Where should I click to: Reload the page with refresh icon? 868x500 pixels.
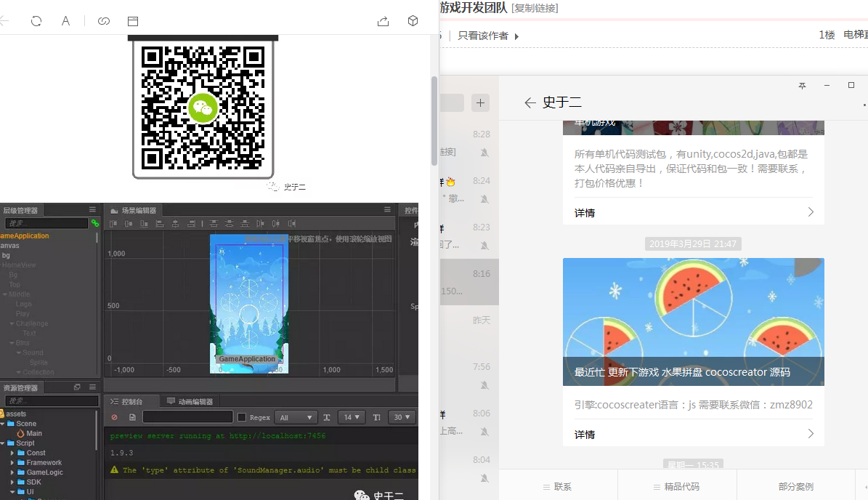click(x=36, y=21)
